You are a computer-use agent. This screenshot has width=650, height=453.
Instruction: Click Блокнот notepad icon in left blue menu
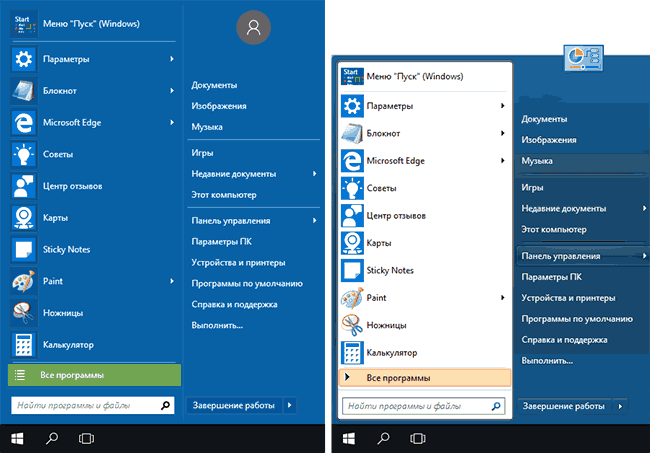pos(24,91)
